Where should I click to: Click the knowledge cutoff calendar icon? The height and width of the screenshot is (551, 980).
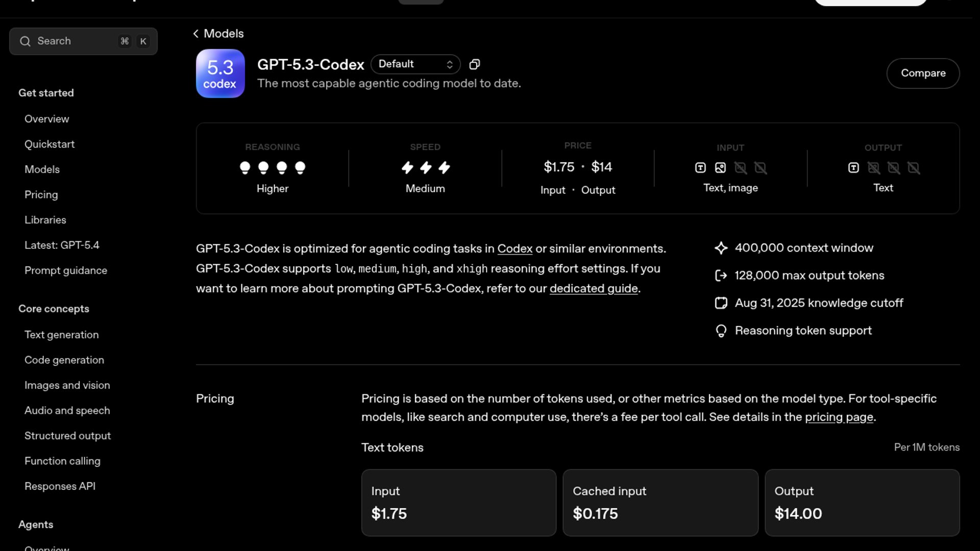click(721, 303)
